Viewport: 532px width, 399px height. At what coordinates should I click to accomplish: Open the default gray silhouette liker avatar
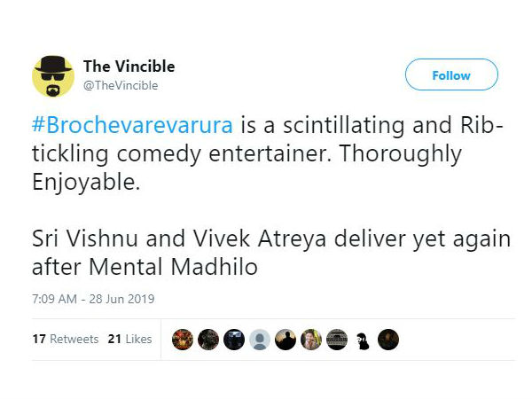point(259,340)
